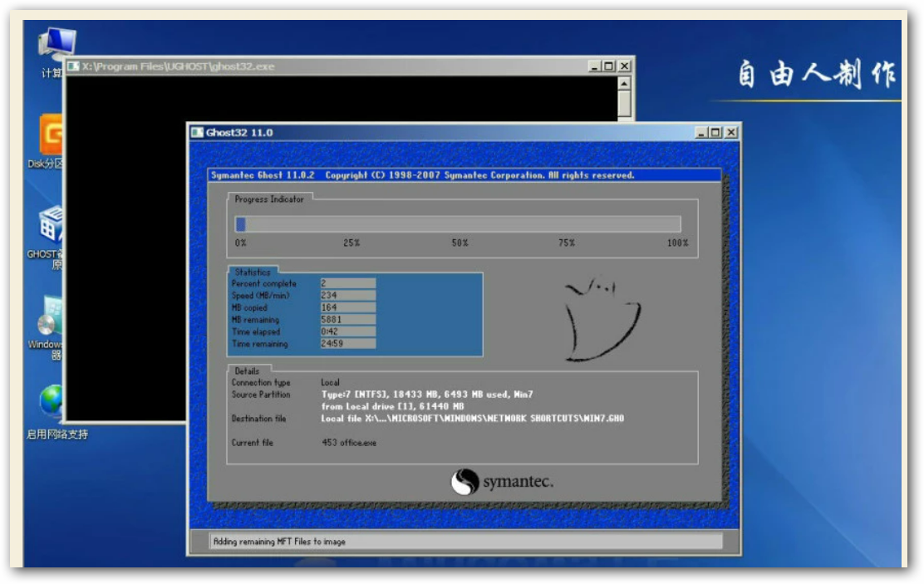
Task: Click the Ghost32 11.0 title bar icon
Action: click(x=198, y=133)
